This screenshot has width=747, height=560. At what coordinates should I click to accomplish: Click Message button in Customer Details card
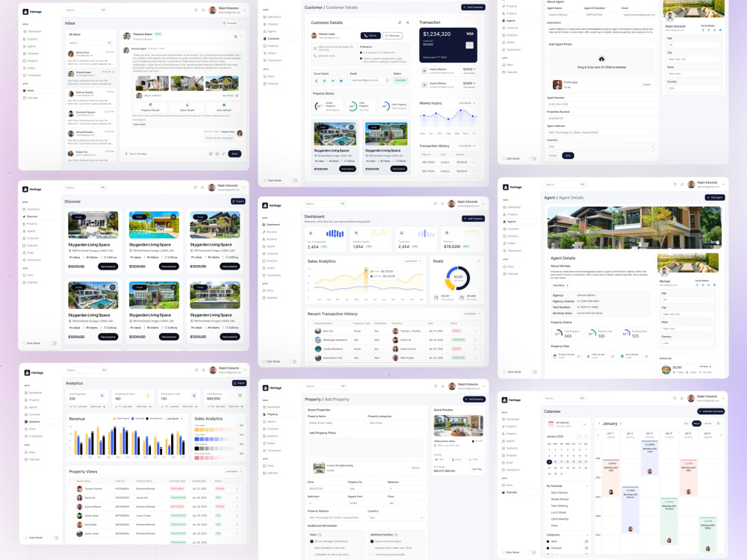pos(392,35)
